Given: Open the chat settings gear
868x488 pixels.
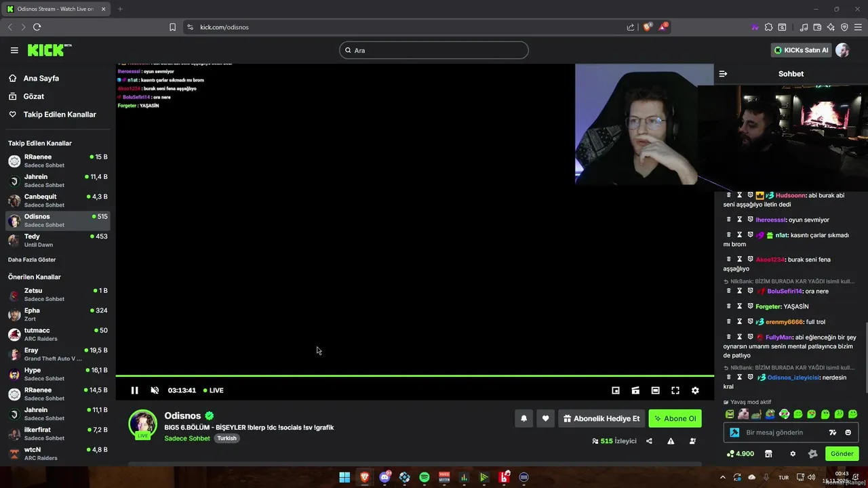Looking at the screenshot, I should click(x=793, y=454).
